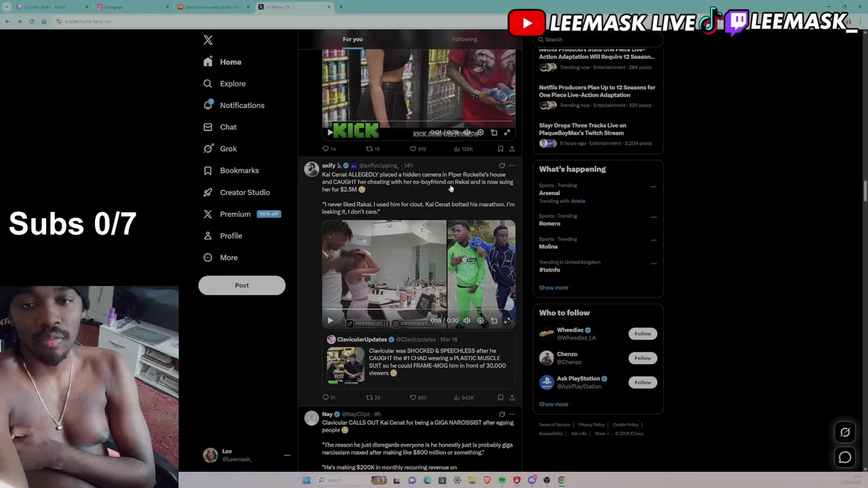
Task: Open the More menu in sidebar
Action: tap(221, 258)
